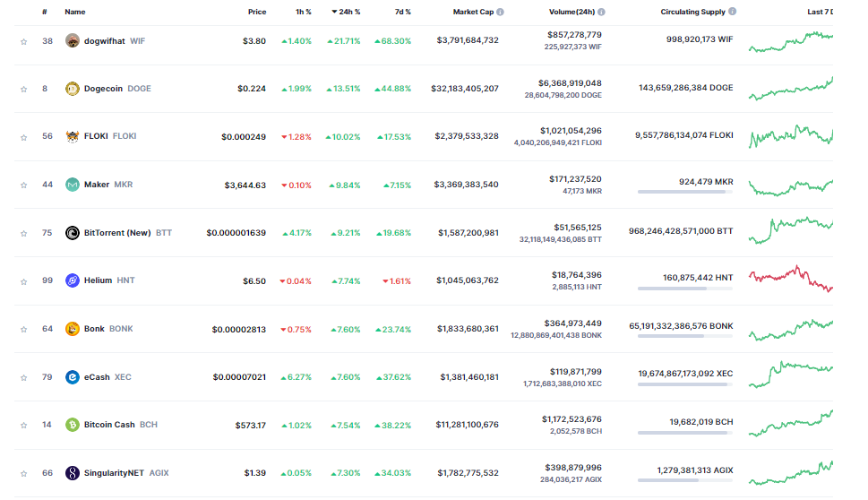The image size is (868, 500).
Task: Star Bonk to add to watchlist
Action: pos(24,330)
